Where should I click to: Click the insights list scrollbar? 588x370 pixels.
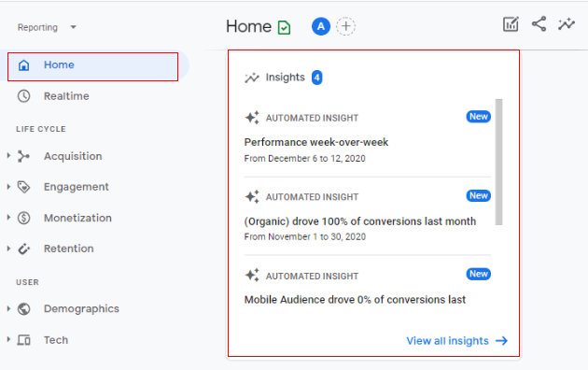(498, 162)
